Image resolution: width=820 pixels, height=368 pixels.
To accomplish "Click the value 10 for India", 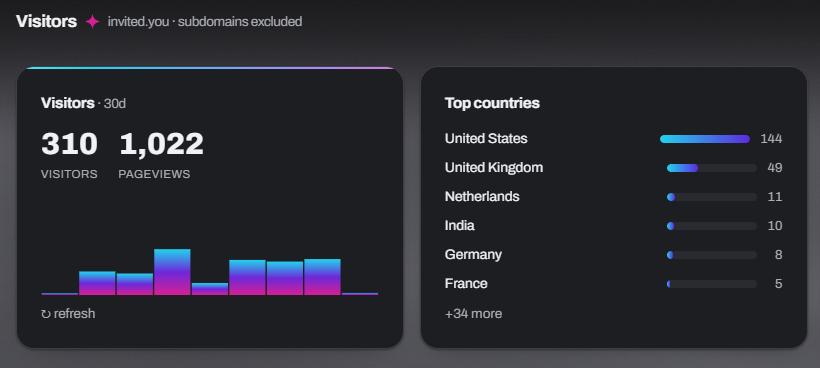I will click(x=775, y=226).
